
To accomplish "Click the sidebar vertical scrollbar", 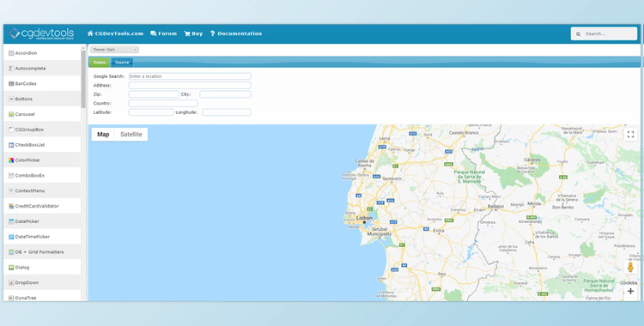I will [83, 79].
